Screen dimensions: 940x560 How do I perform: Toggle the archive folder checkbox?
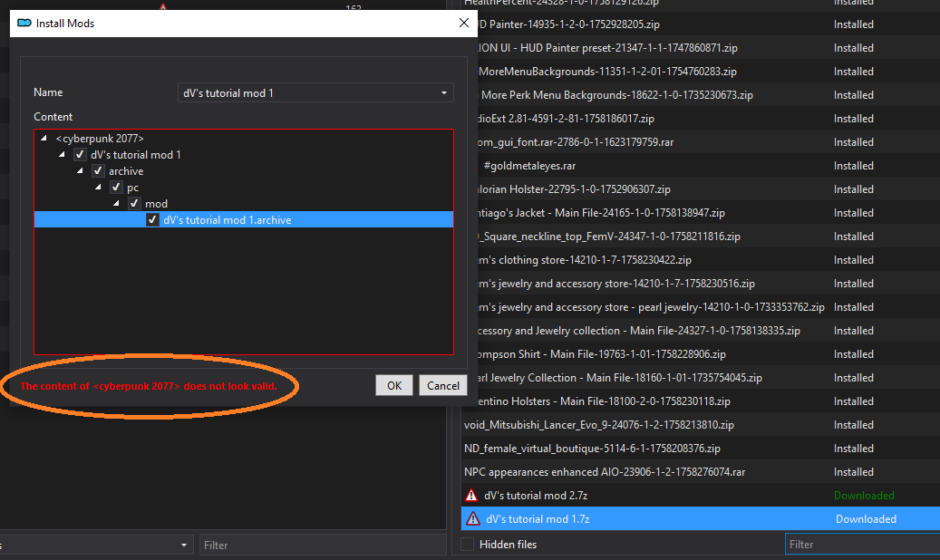pos(98,171)
